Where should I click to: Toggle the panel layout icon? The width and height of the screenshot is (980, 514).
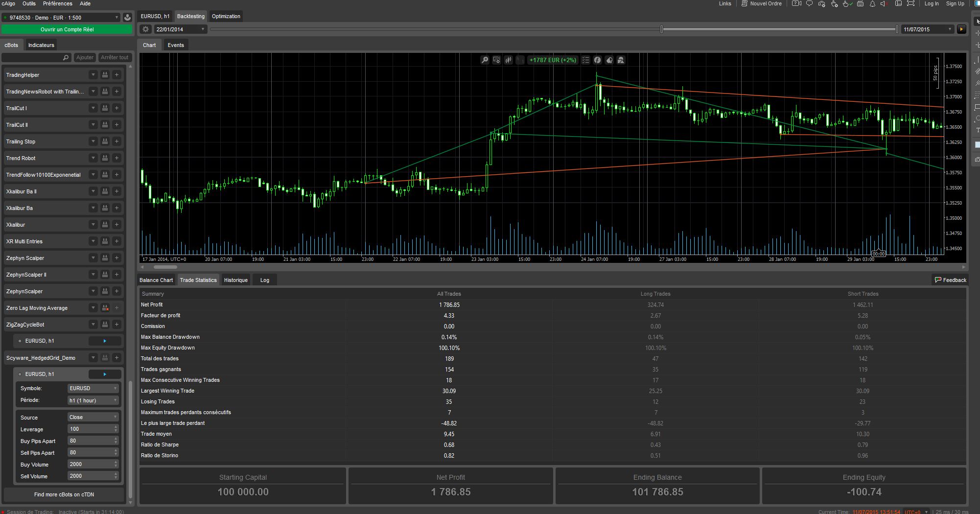[898, 3]
